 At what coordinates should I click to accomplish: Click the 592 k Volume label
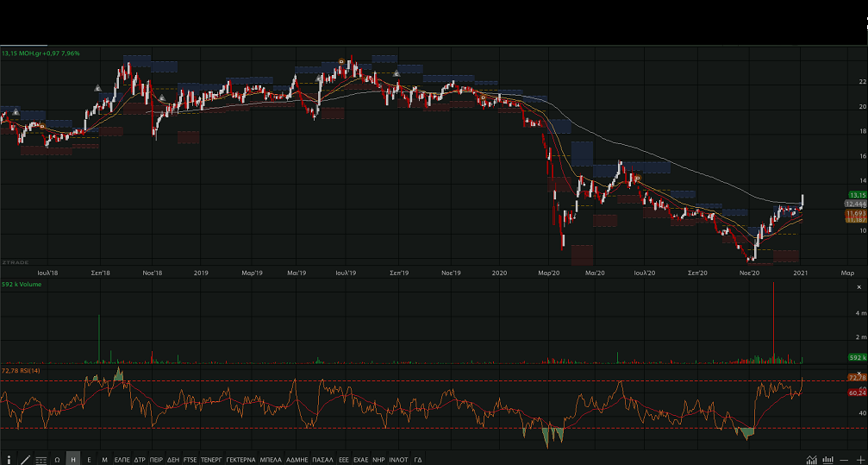22,283
